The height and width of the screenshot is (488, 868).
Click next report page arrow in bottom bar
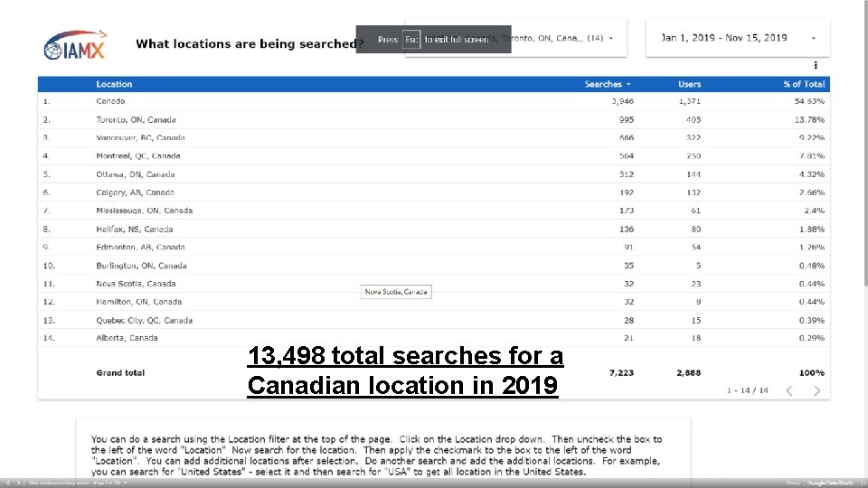click(x=18, y=483)
